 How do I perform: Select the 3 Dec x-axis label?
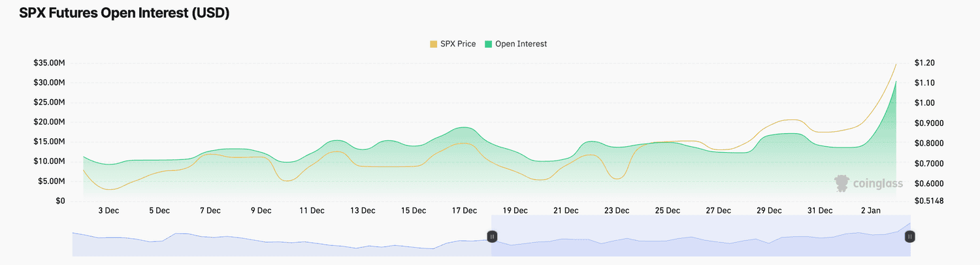click(x=108, y=211)
